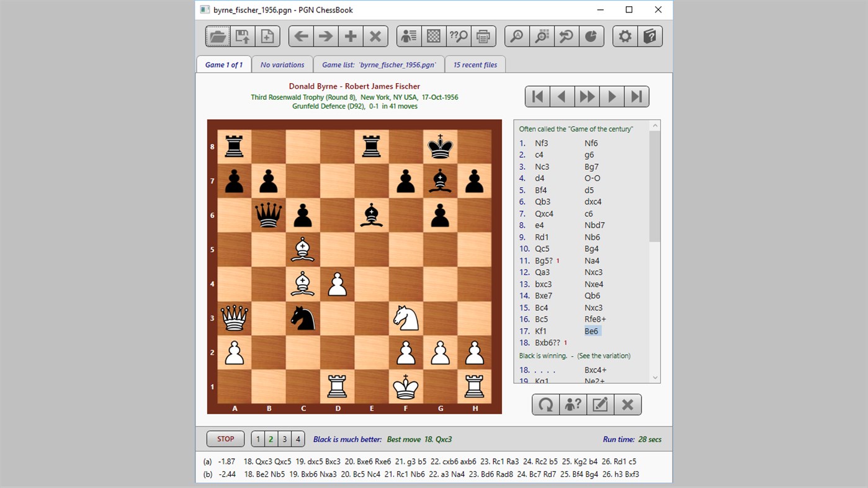Restart the engine analysis loop

click(x=545, y=404)
